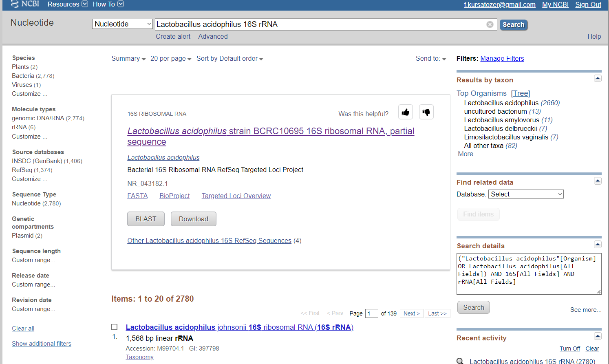Image resolution: width=609 pixels, height=364 pixels.
Task: Click the thumbs down icon
Action: [426, 112]
